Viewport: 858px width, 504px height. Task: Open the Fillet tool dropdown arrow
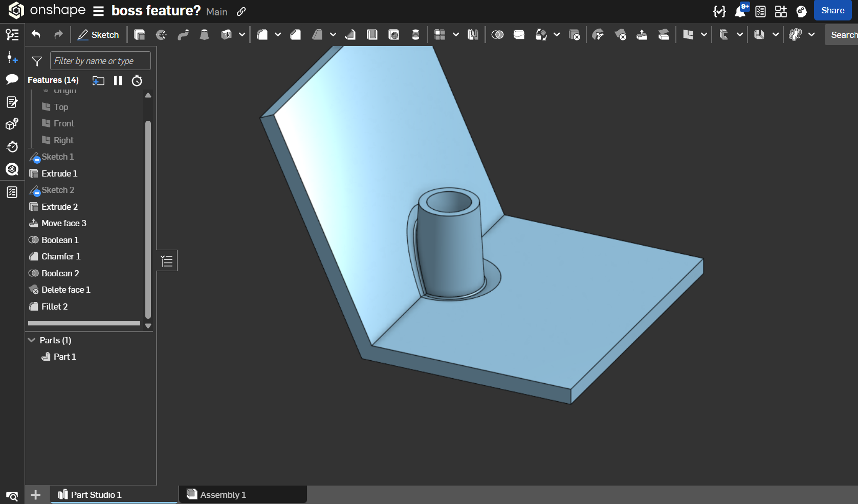(278, 35)
